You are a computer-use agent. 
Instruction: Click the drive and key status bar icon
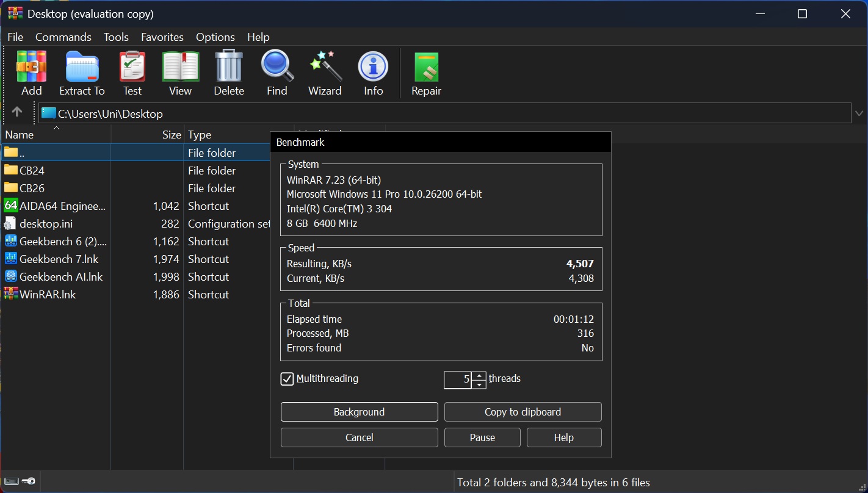pos(20,482)
